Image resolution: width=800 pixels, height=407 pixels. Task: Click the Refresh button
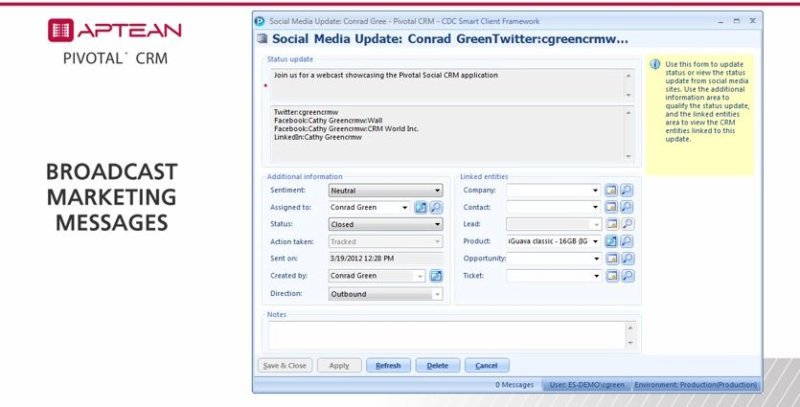(x=388, y=366)
